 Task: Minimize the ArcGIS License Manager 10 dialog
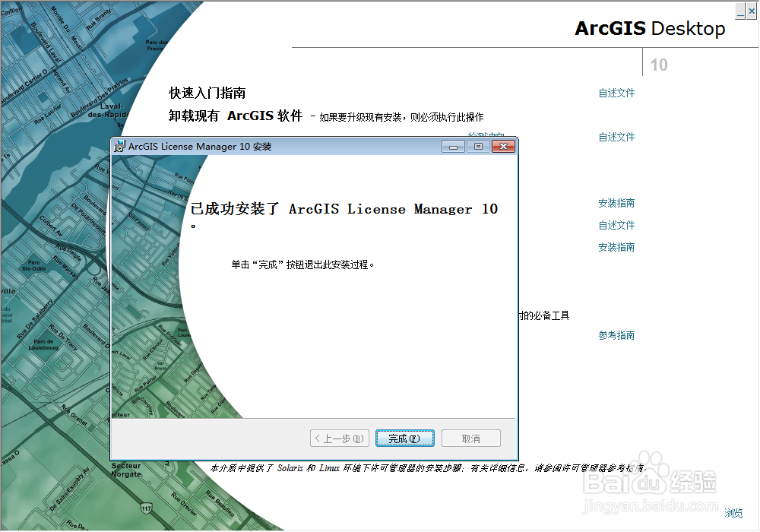tap(453, 147)
